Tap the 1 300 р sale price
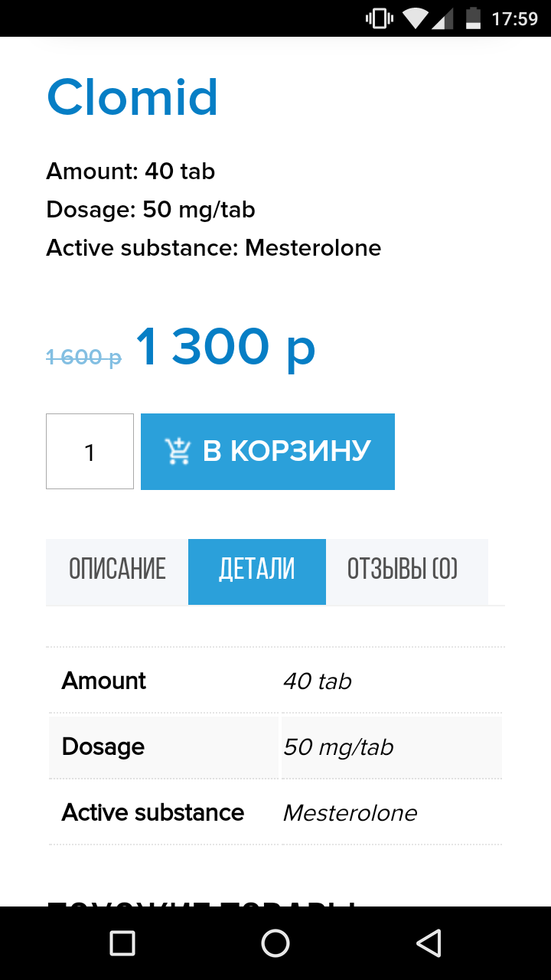Screen dimensions: 551x980 [226, 347]
